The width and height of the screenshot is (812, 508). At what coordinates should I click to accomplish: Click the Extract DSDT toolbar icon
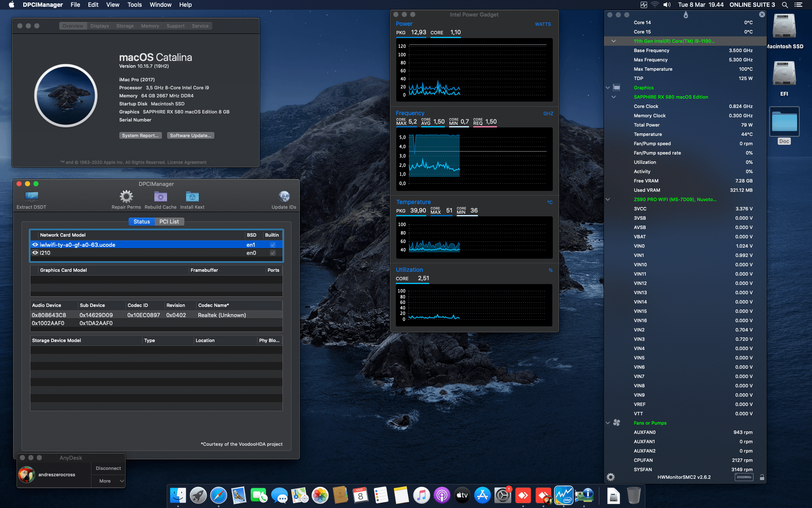pyautogui.click(x=32, y=196)
